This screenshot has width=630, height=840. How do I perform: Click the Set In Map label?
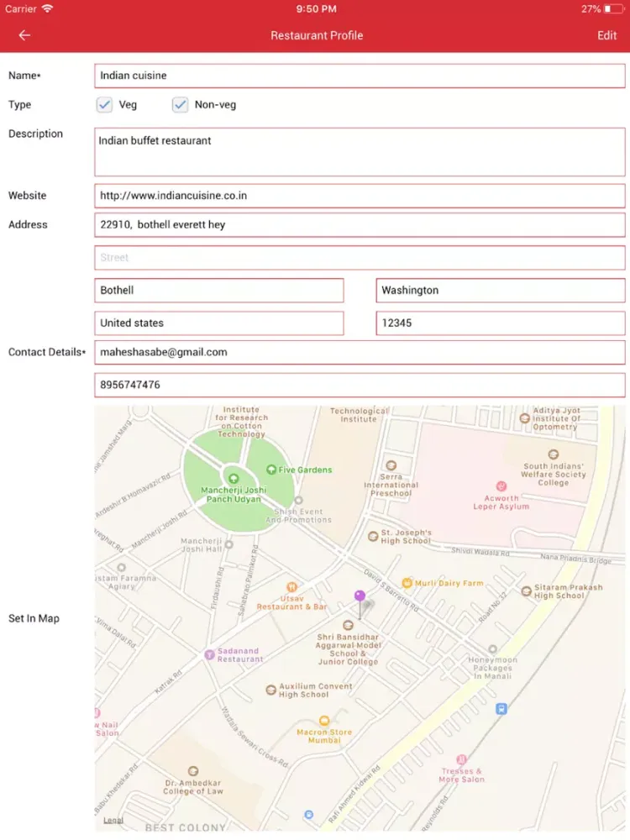coord(34,618)
